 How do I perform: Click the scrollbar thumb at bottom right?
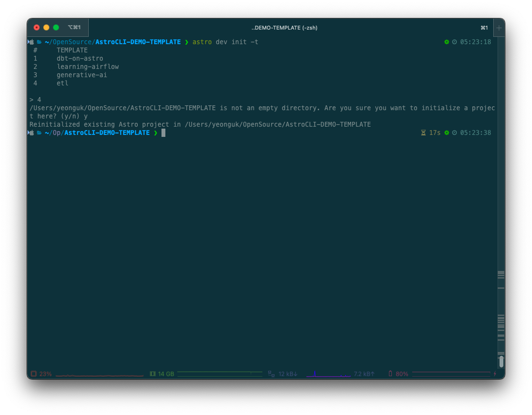[x=501, y=362]
